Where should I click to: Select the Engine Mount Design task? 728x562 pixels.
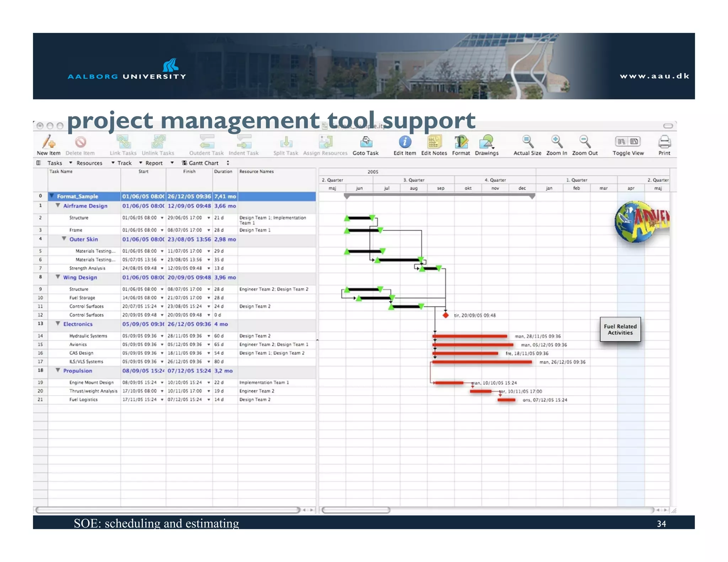click(x=91, y=383)
